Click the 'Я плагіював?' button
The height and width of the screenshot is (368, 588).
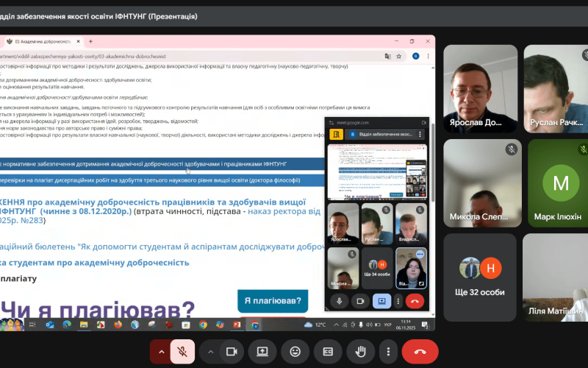click(x=272, y=301)
